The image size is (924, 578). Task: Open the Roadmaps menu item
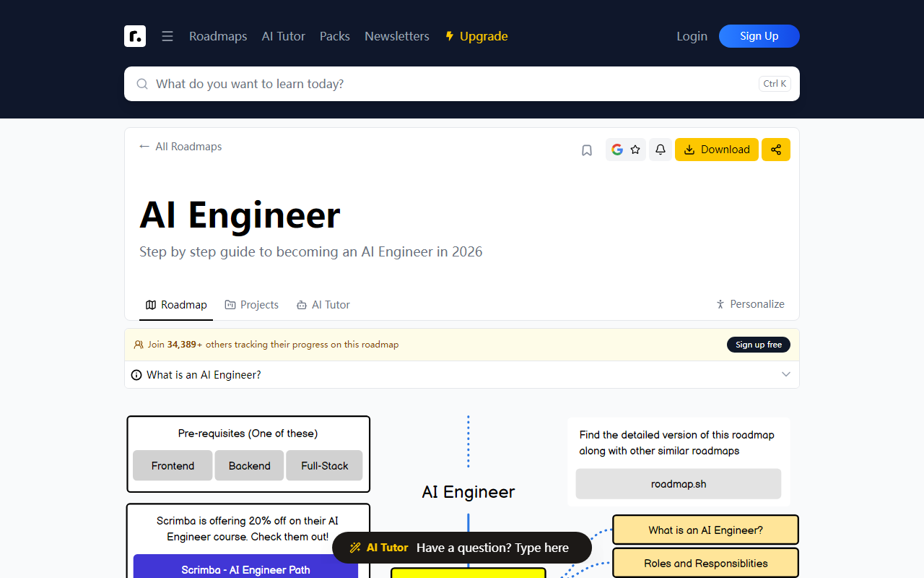(218, 36)
